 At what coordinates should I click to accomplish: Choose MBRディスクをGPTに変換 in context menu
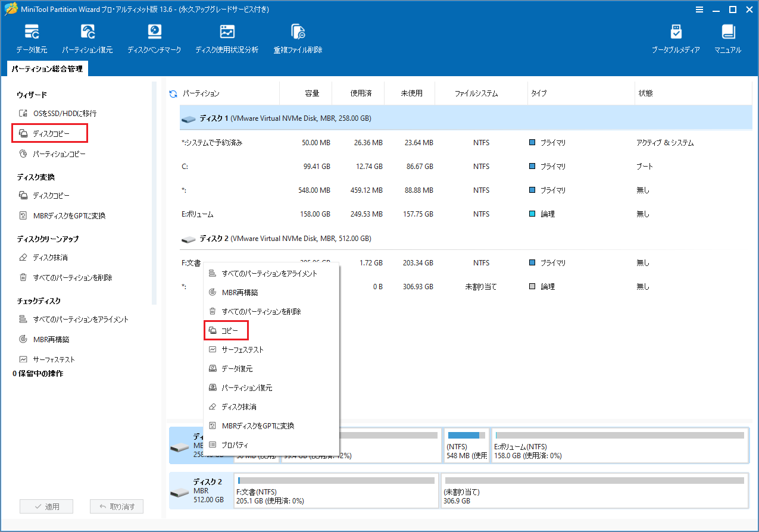click(271, 425)
